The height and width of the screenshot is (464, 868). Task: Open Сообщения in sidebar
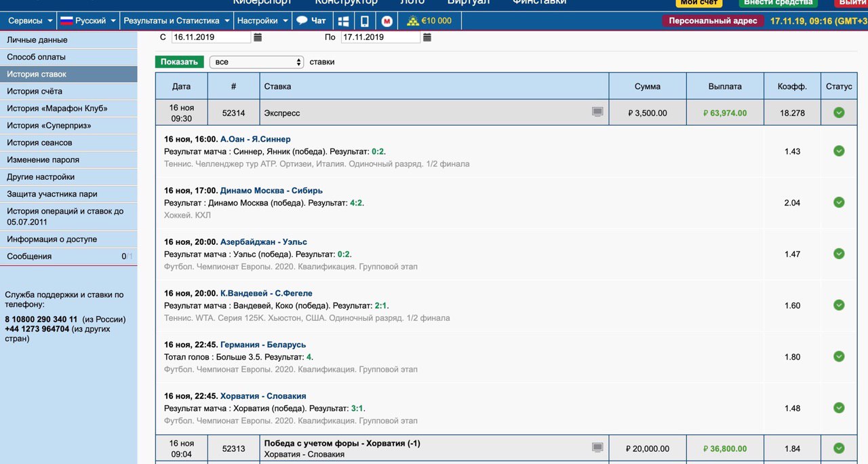(x=68, y=256)
